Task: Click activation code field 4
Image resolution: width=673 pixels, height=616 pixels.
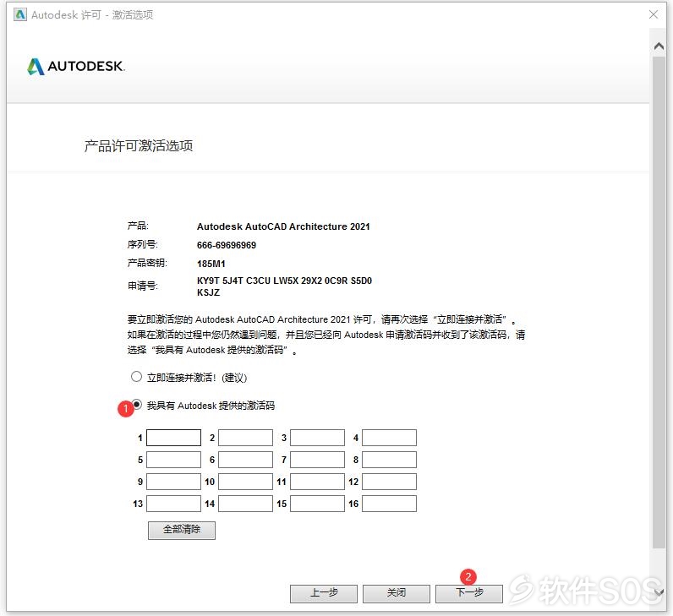Action: pyautogui.click(x=389, y=438)
